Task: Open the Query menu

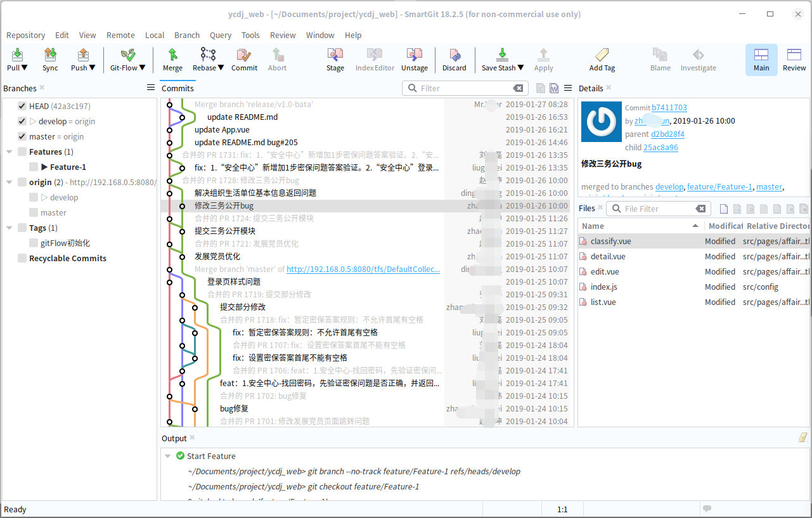Action: click(221, 35)
